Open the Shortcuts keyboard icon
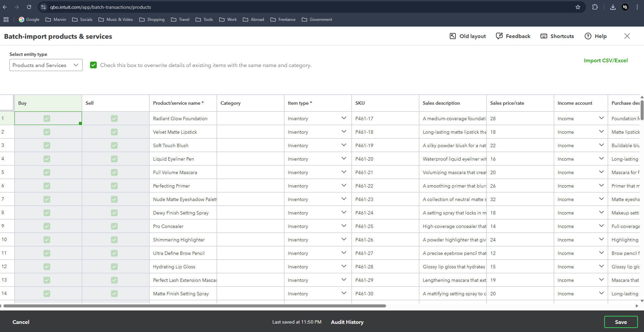Screen dimensions: 644x332 pos(544,36)
